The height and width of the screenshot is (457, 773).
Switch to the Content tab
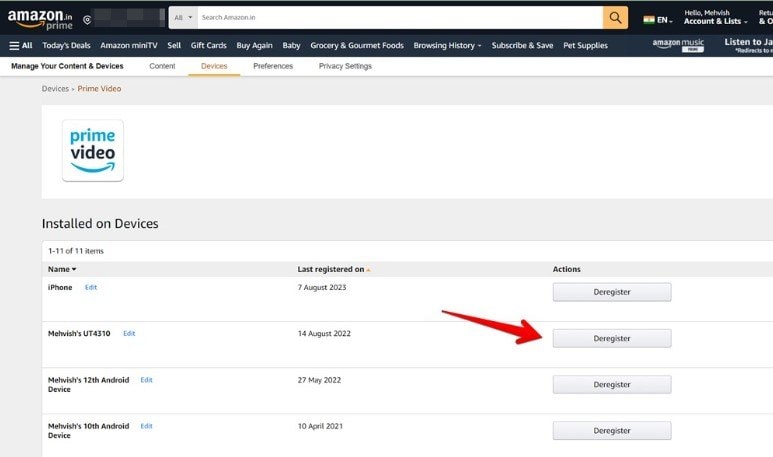162,66
